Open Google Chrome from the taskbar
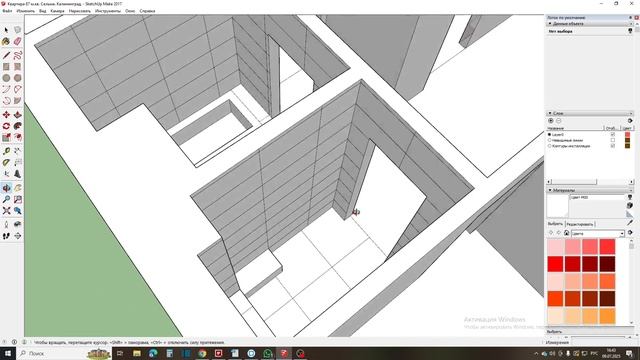 click(x=202, y=353)
